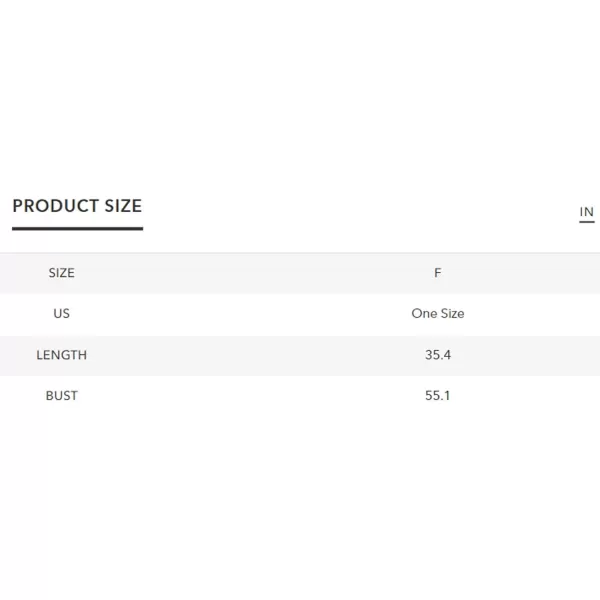Select the BUST row label

click(x=62, y=395)
